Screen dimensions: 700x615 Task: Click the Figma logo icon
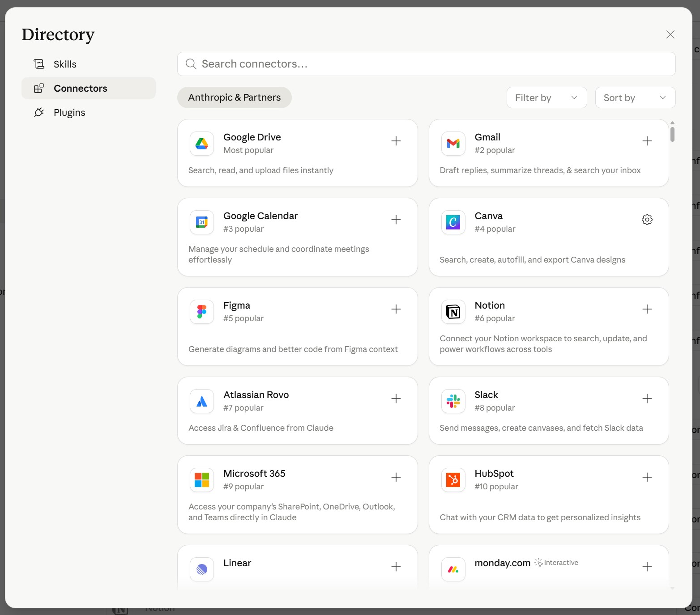point(202,312)
